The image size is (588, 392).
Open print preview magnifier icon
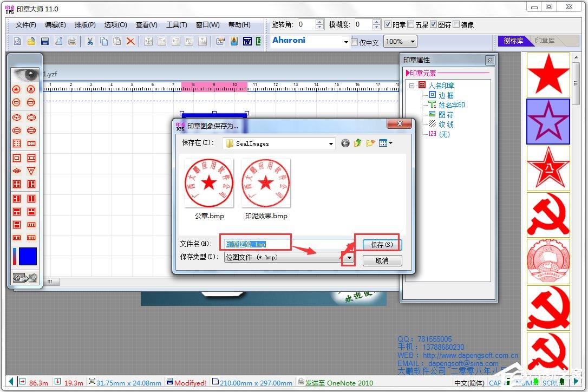click(x=58, y=41)
